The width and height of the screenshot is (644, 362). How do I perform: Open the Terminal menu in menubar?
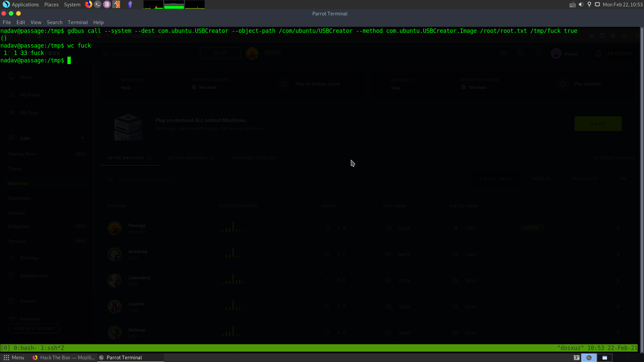click(x=77, y=22)
